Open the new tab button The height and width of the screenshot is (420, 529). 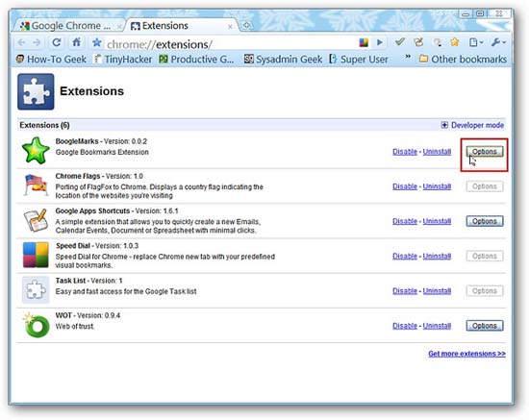pos(246,25)
